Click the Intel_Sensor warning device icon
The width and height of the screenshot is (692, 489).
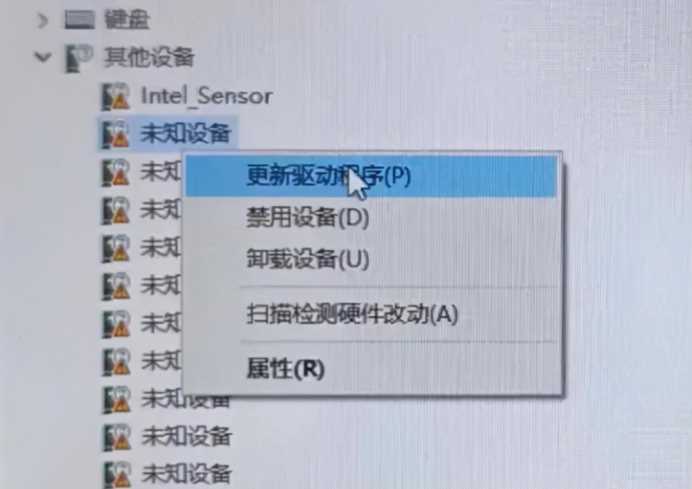point(116,97)
